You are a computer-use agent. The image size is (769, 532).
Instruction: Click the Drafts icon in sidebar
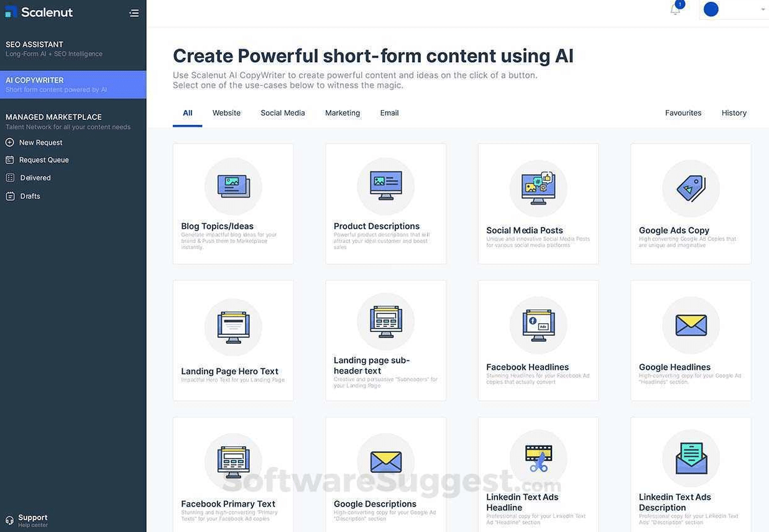[x=10, y=196]
